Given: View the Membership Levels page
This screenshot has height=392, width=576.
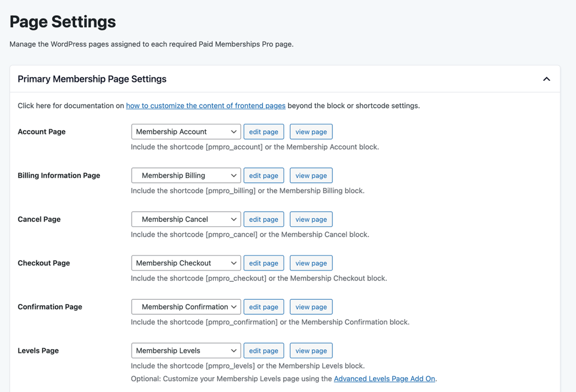Looking at the screenshot, I should (311, 350).
